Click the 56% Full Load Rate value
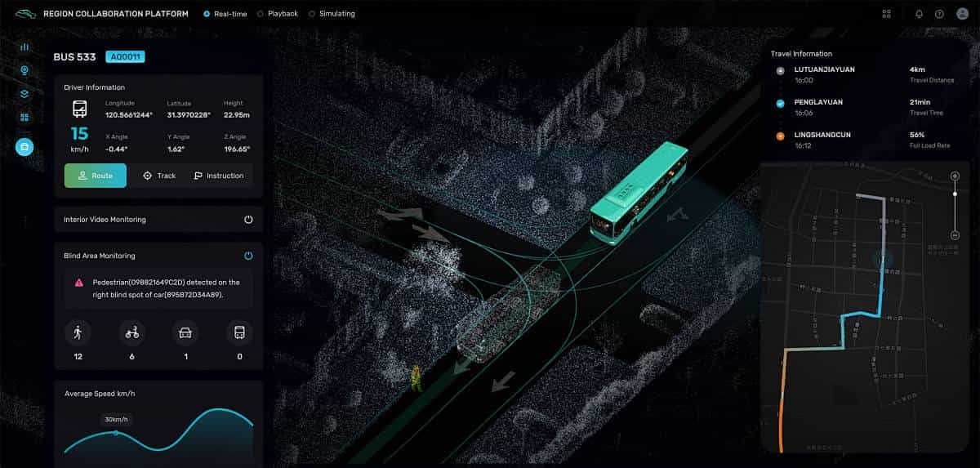 click(x=917, y=135)
